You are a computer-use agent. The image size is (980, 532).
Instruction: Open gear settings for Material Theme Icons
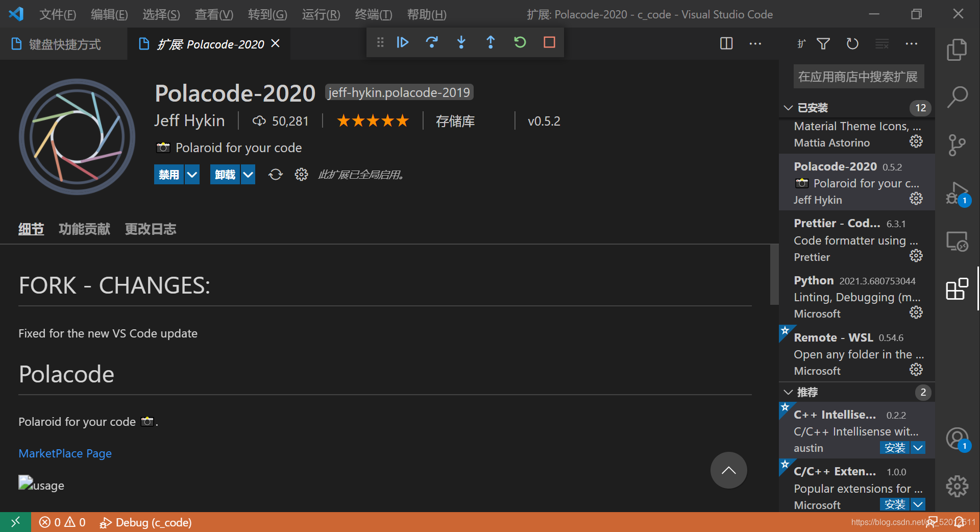[916, 141]
